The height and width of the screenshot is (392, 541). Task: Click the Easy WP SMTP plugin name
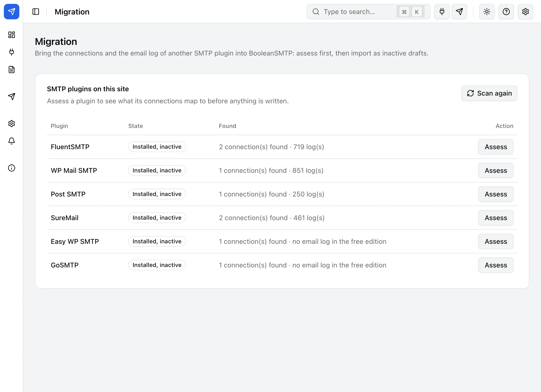(x=75, y=241)
